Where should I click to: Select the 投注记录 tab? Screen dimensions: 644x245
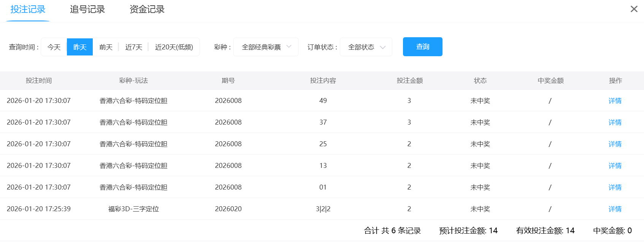[28, 9]
